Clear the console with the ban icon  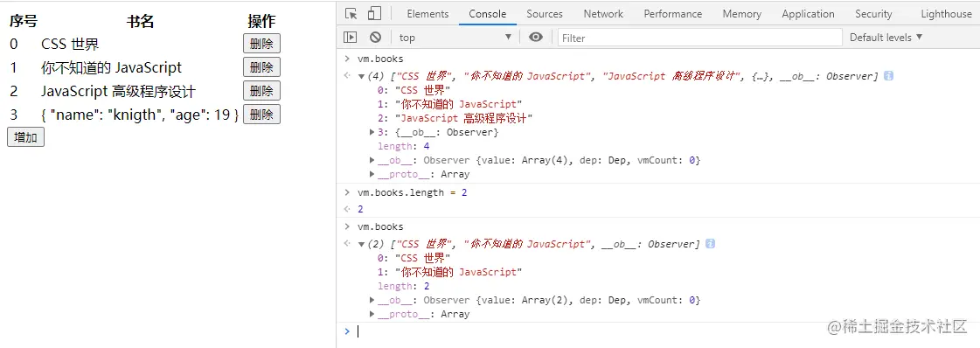375,38
